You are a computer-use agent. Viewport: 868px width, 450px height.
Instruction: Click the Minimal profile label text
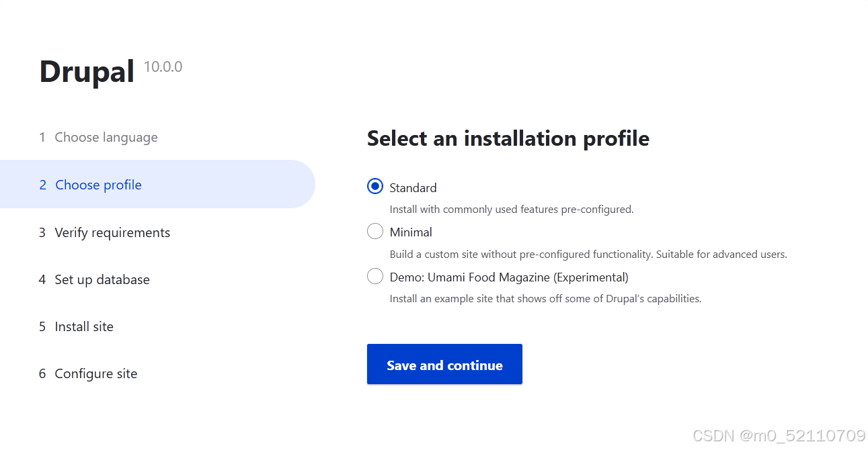click(x=411, y=232)
